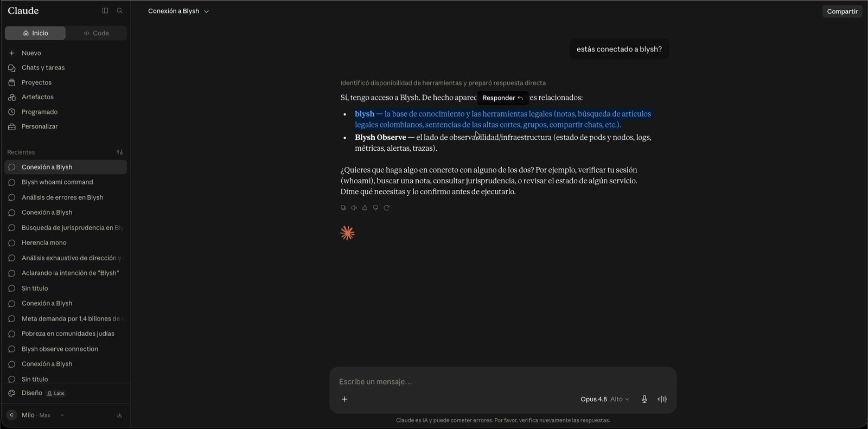The image size is (868, 429).
Task: Open the Artefactos section
Action: (x=66, y=97)
